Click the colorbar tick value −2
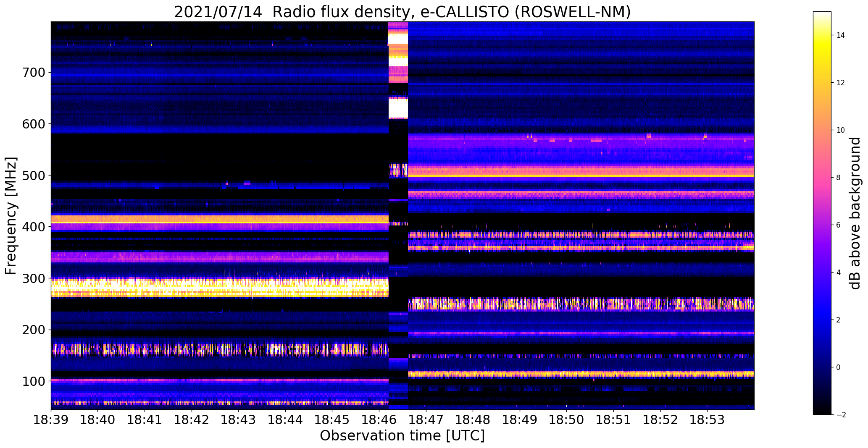Image resolution: width=868 pixels, height=448 pixels. pyautogui.click(x=840, y=415)
